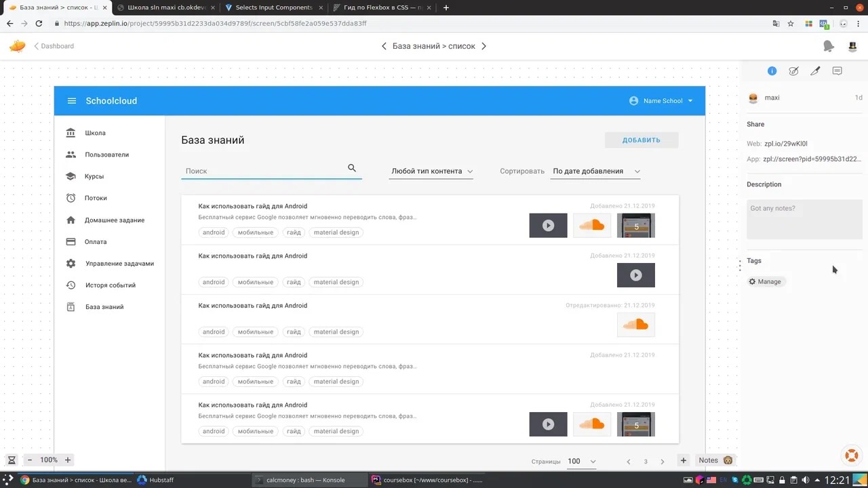Select История событий in the sidebar
Image resolution: width=868 pixels, height=488 pixels.
click(x=110, y=285)
